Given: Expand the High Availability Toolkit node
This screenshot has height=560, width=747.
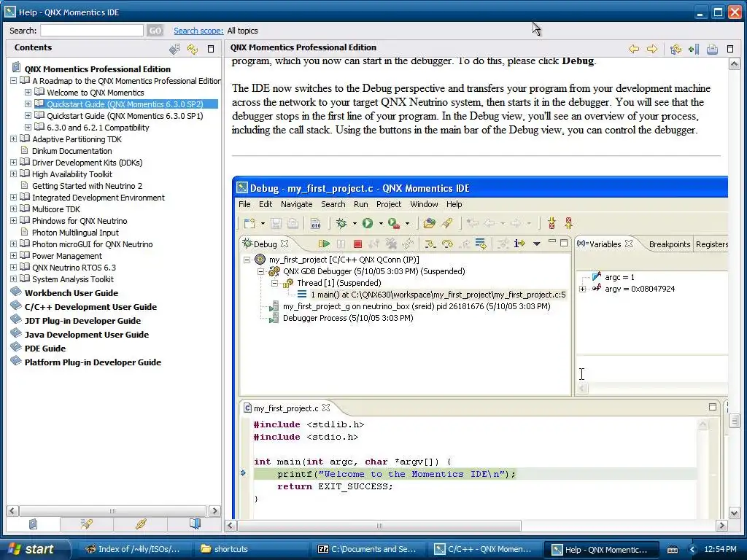Looking at the screenshot, I should pyautogui.click(x=13, y=174).
